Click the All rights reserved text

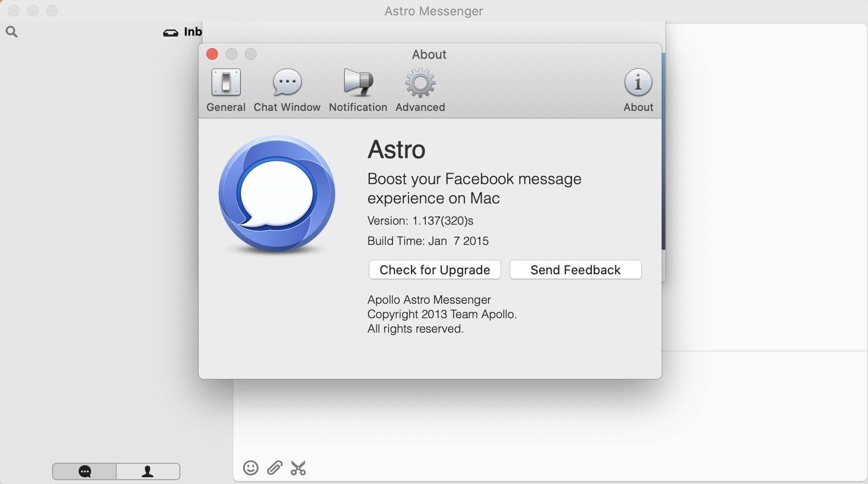pyautogui.click(x=416, y=329)
